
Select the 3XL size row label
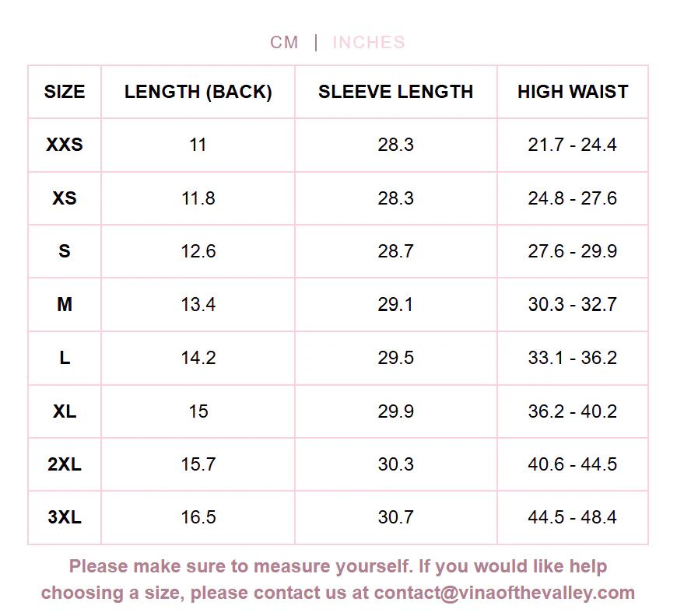[x=65, y=517]
